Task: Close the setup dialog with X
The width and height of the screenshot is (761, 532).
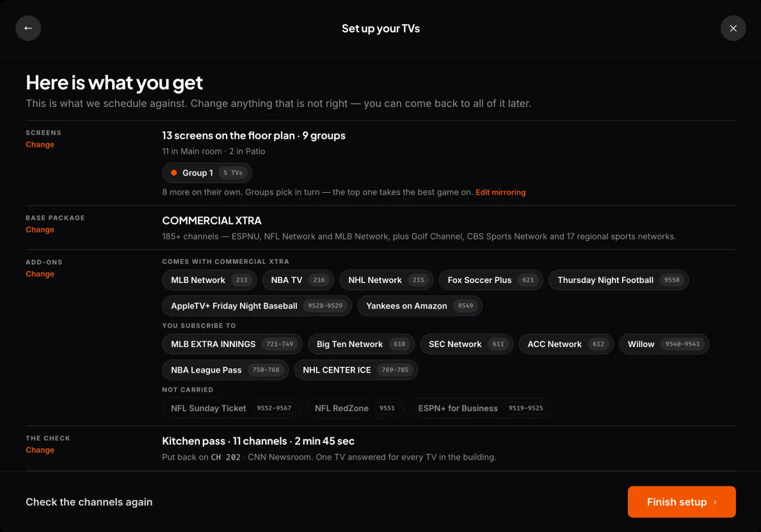Action: coord(733,28)
